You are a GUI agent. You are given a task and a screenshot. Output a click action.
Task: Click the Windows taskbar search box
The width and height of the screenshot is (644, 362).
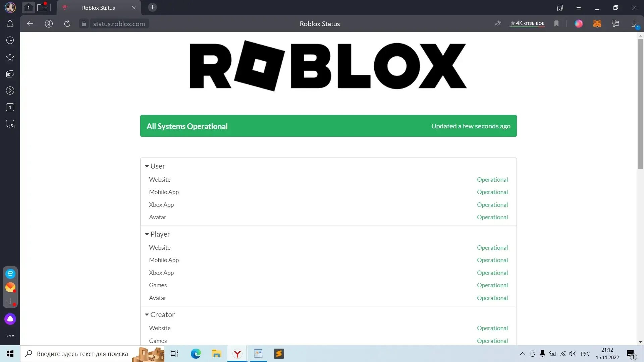click(82, 354)
